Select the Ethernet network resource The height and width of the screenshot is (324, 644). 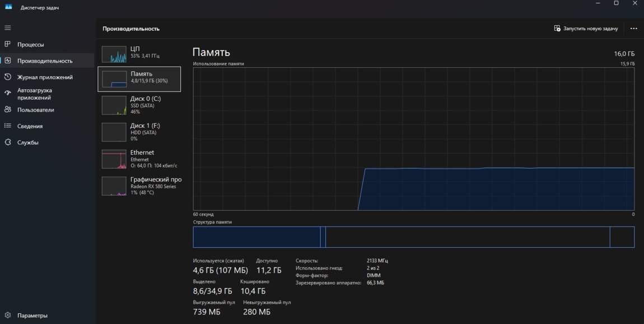tap(139, 159)
